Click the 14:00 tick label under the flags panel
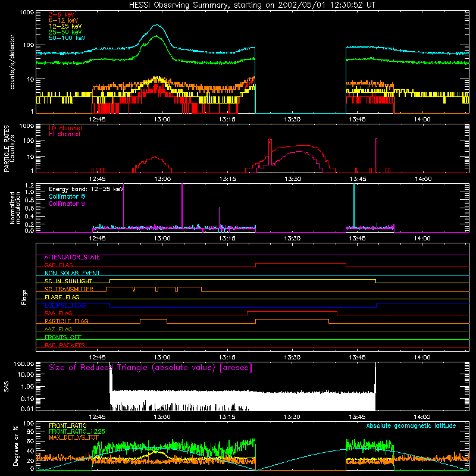 pyautogui.click(x=422, y=358)
